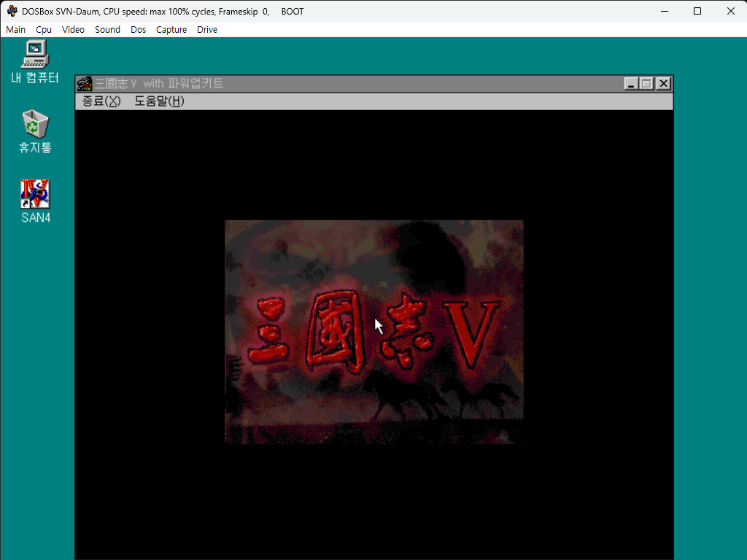
Task: Close the DOSBox window
Action: [x=731, y=11]
